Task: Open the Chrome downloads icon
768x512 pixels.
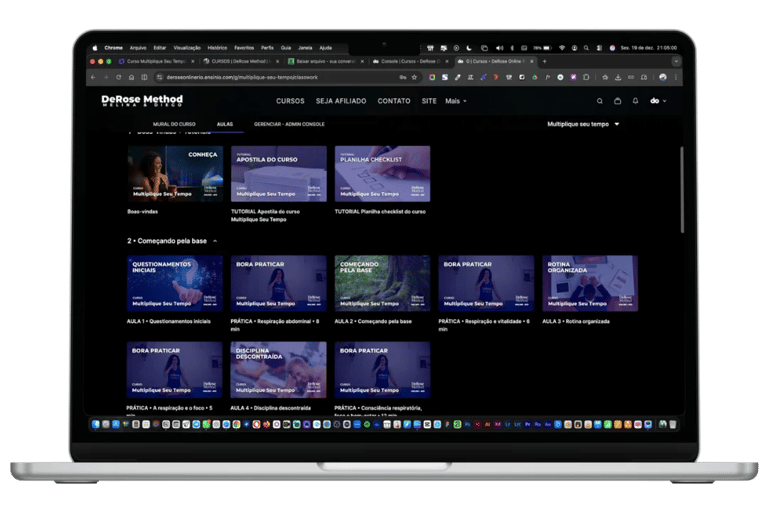Action: click(x=618, y=77)
